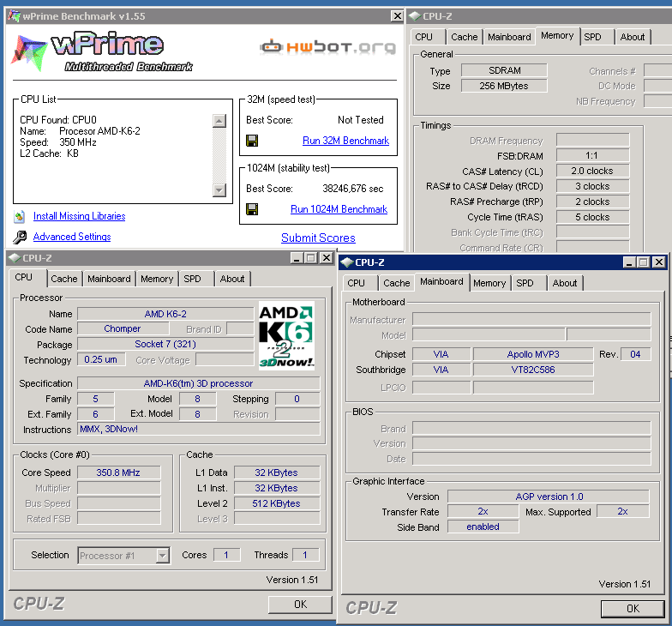Screen dimensions: 672x626
Task: Click the save icon next to Run 32M Benchmark
Action: pos(252,141)
